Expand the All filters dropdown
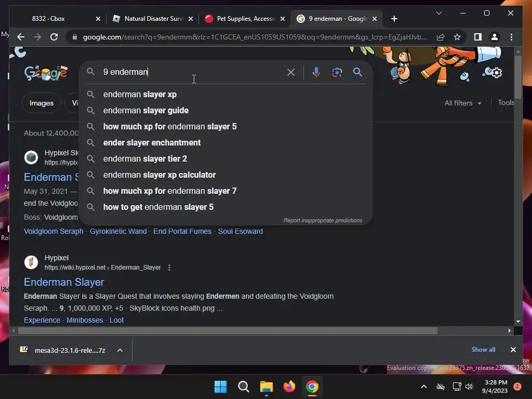The width and height of the screenshot is (532, 399). pyautogui.click(x=463, y=103)
